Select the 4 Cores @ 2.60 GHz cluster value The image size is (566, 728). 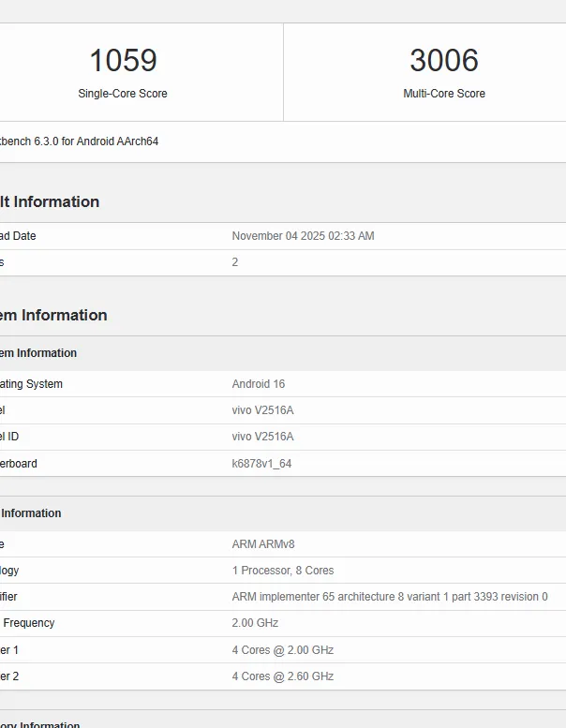(x=283, y=676)
